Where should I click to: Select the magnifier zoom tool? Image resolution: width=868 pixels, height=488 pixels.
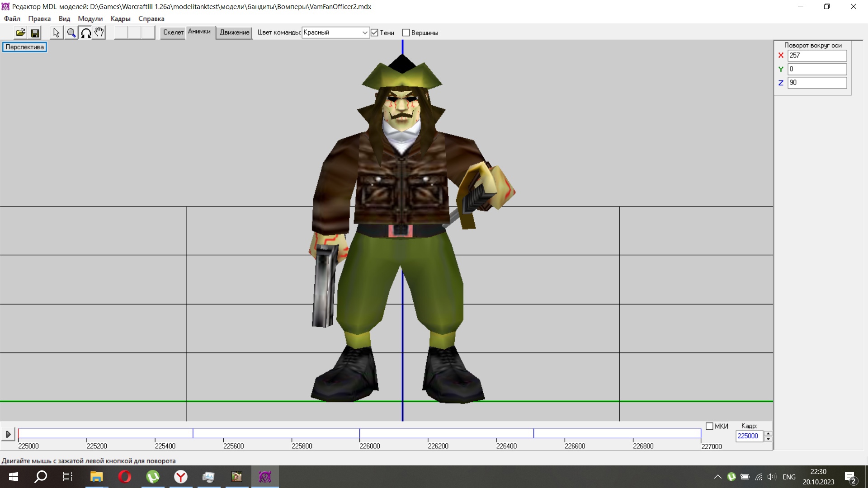(71, 33)
